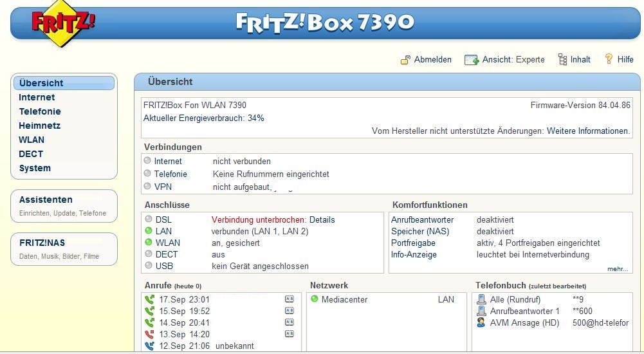Open the Assistenten section
The image size is (644, 354).
point(46,200)
